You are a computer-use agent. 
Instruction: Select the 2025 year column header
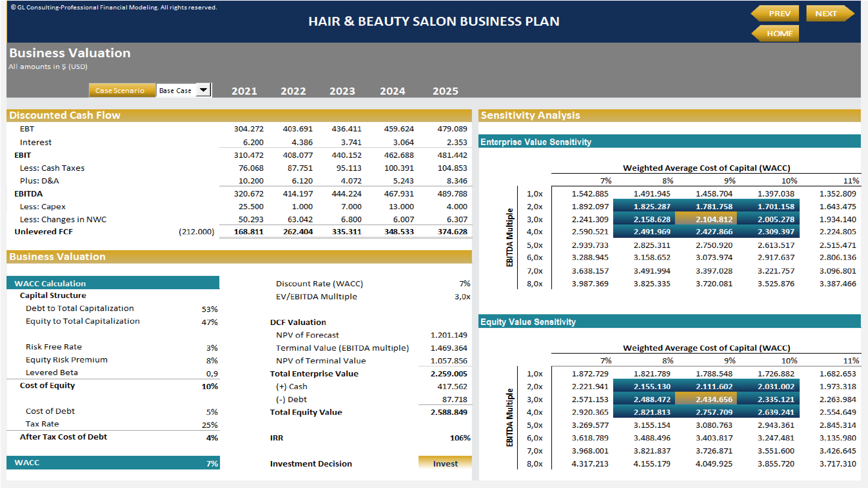click(x=445, y=91)
